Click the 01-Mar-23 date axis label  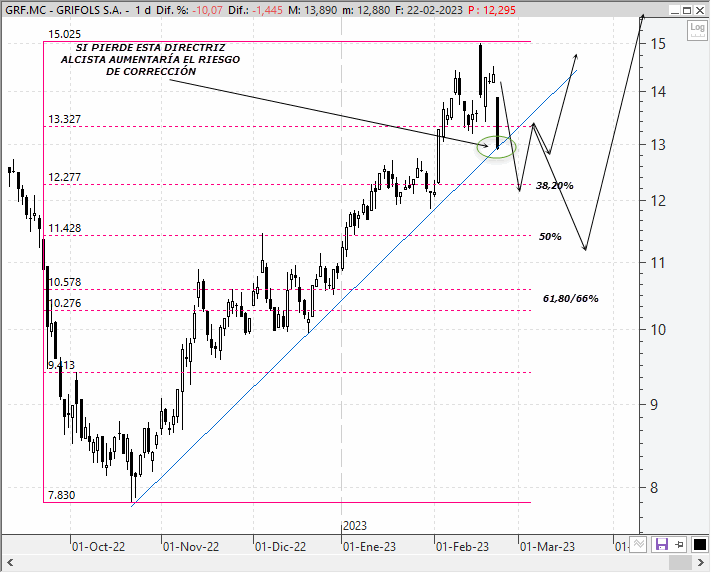(547, 547)
